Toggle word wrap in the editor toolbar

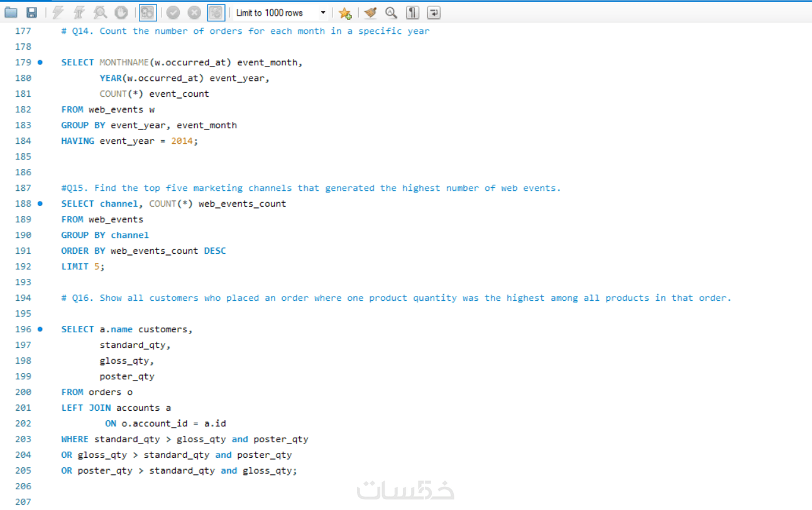(434, 13)
